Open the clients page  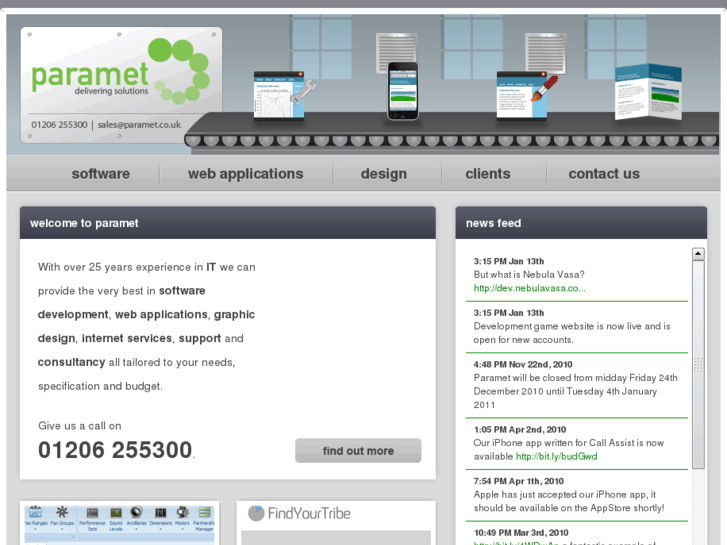point(488,174)
